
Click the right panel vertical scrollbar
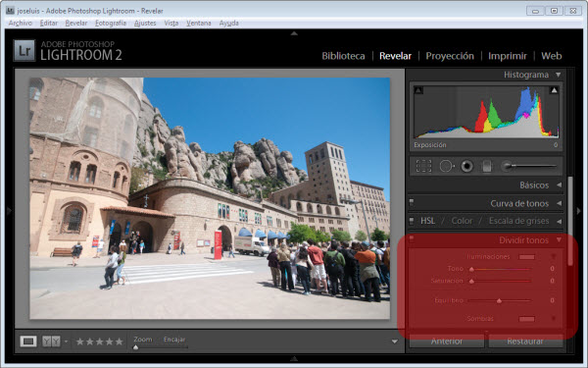click(570, 221)
